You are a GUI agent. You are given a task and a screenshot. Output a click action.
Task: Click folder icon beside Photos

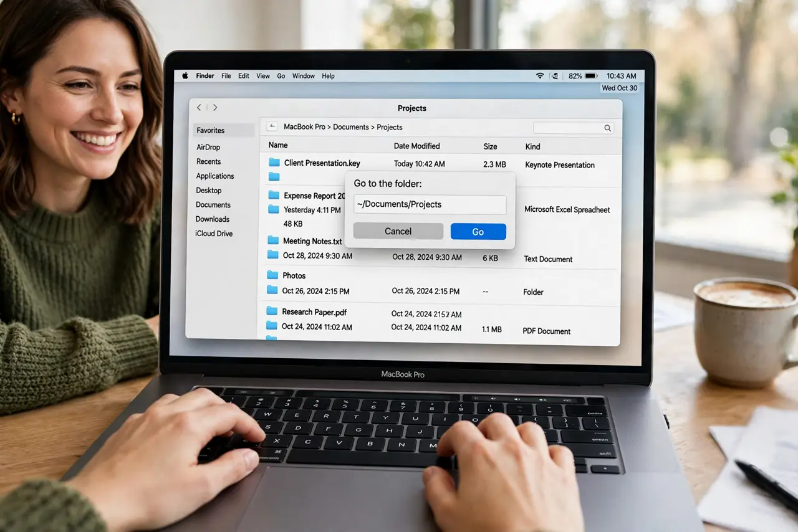272,275
